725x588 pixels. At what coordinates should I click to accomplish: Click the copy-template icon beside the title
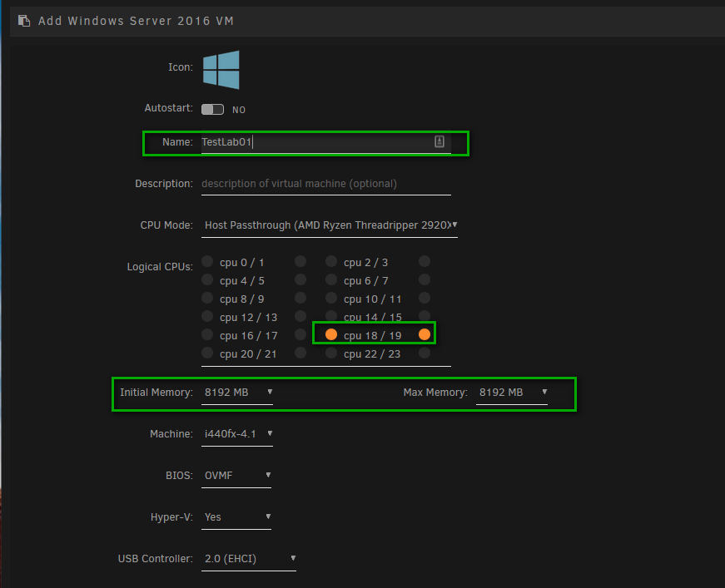(x=23, y=20)
